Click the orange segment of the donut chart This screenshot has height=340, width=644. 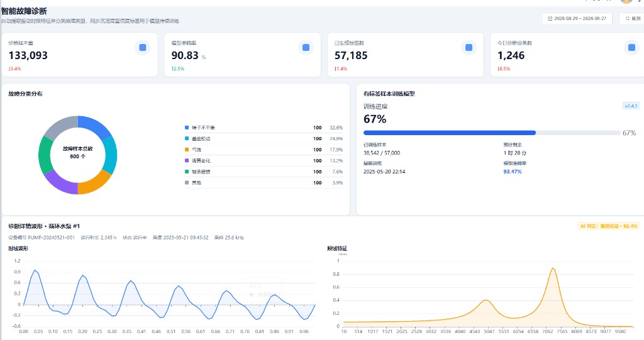(93, 184)
